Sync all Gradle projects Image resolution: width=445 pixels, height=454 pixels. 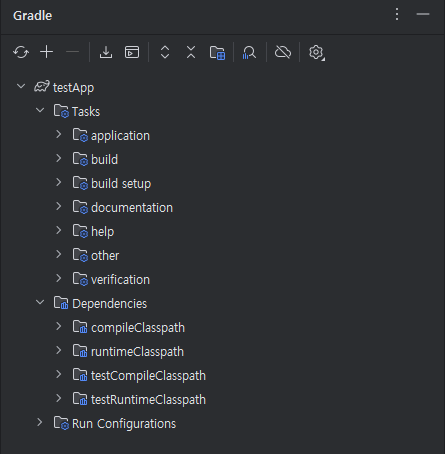pos(21,52)
